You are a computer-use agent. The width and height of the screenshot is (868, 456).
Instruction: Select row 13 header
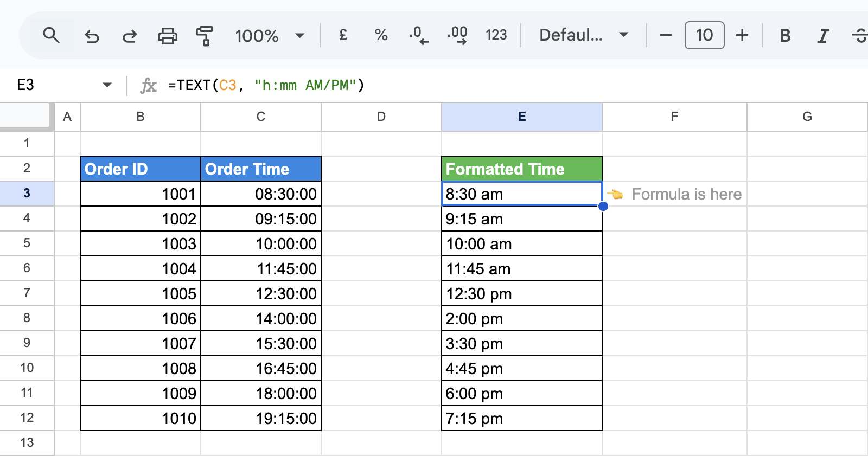[x=27, y=443]
